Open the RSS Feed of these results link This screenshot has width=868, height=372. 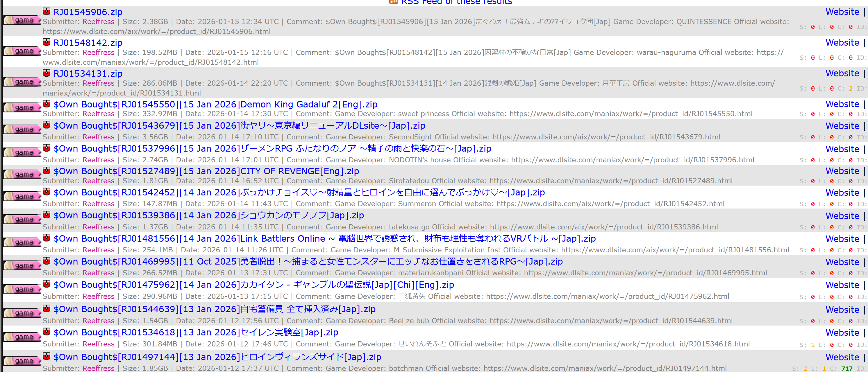click(456, 2)
